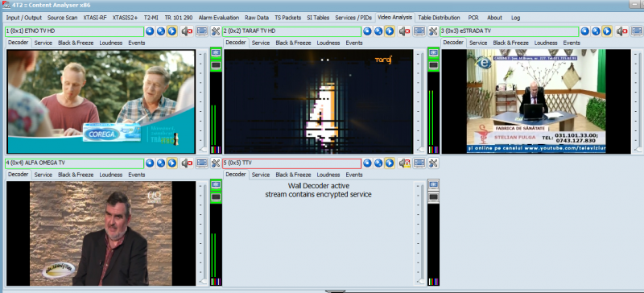Open tools settings icon for ALFA OMEGA TV

click(216, 163)
